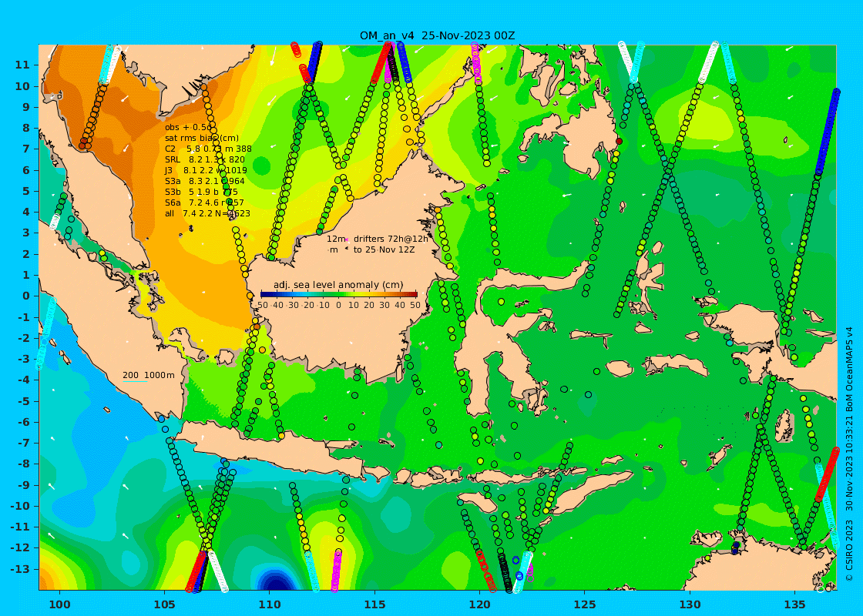Click the S3b satellite statistics row
The width and height of the screenshot is (863, 616).
pos(201,192)
